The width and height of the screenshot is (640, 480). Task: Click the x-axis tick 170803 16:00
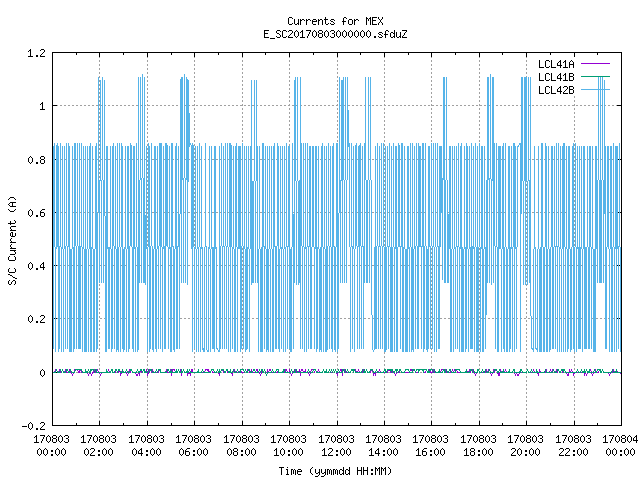pyautogui.click(x=431, y=446)
